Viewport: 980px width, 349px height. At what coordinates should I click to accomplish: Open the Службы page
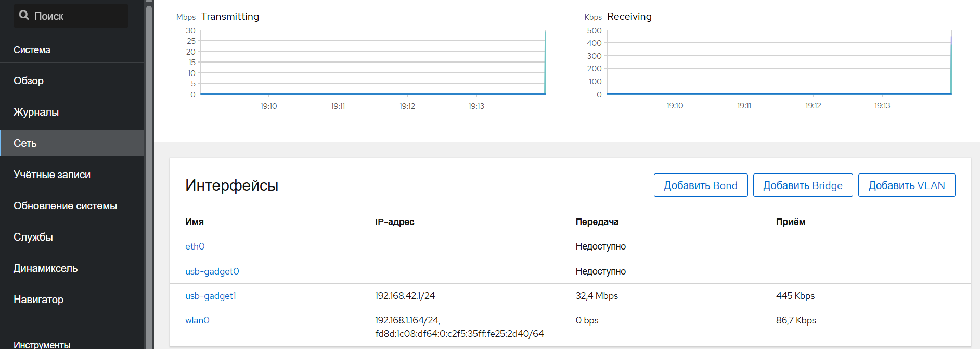point(33,237)
